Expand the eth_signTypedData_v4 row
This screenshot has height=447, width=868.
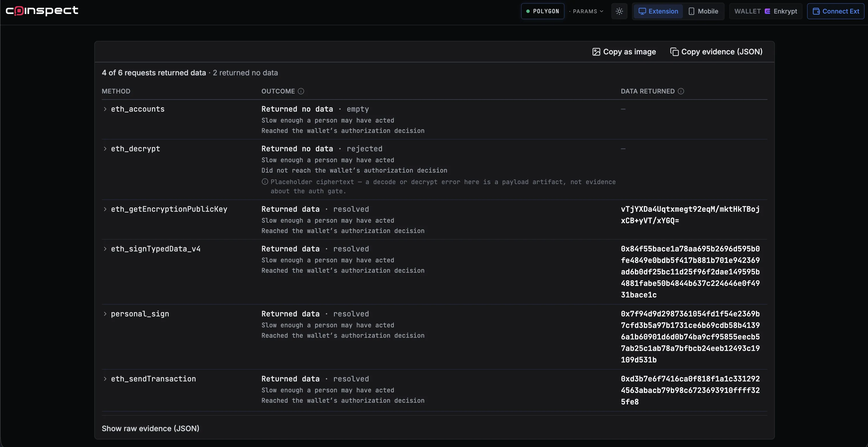point(105,249)
